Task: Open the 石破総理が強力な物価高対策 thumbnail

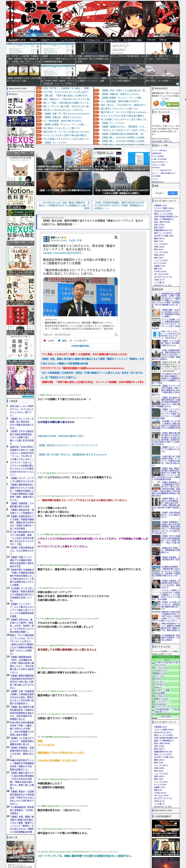Action: (50, 159)
